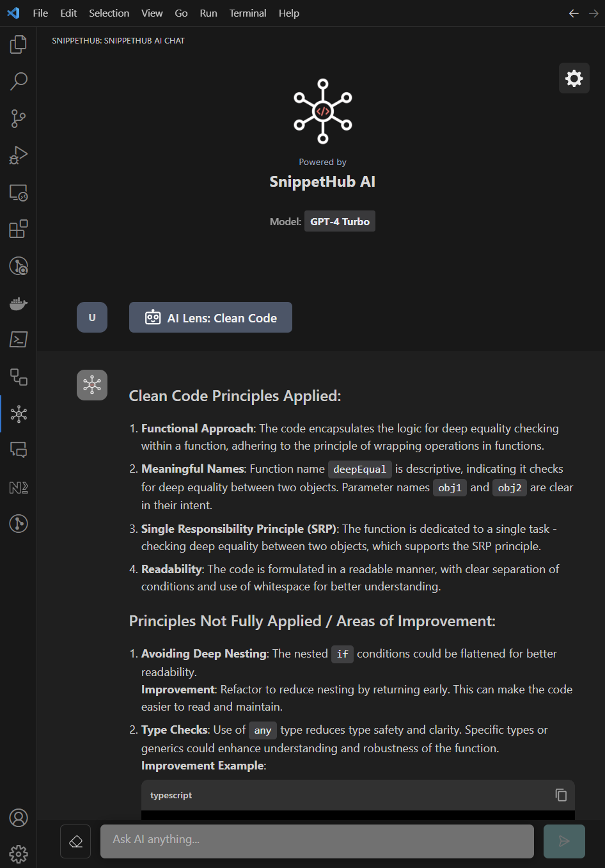Open the Run menu

click(x=208, y=13)
